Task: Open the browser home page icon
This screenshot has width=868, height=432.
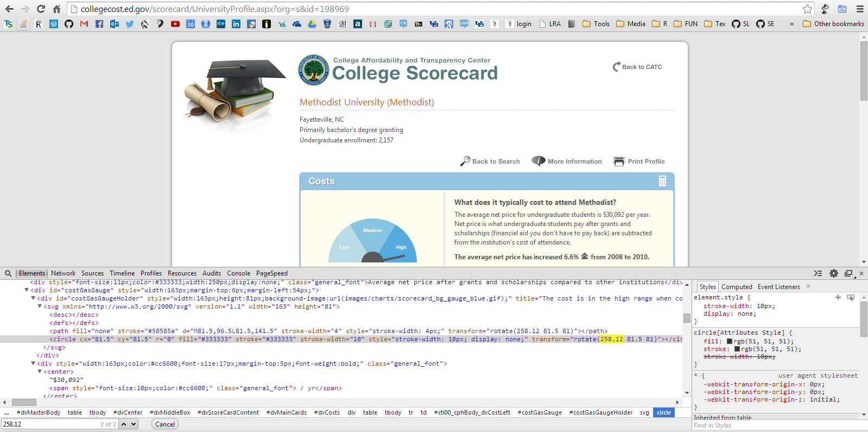Action: pos(56,9)
